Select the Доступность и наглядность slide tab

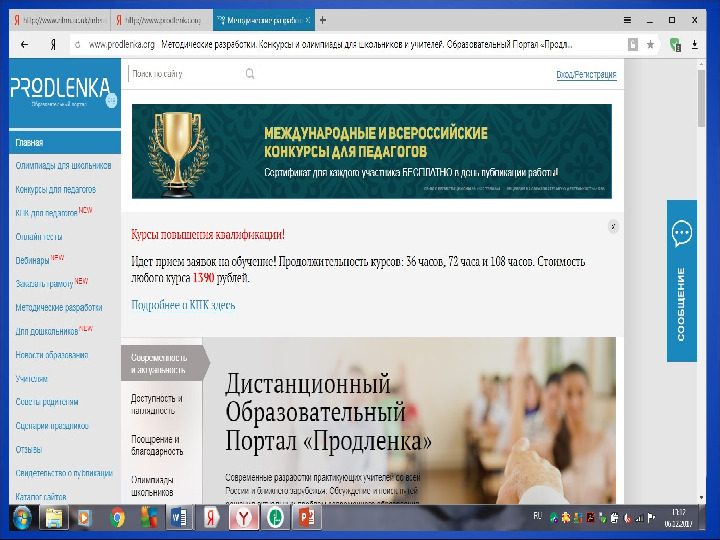pyautogui.click(x=157, y=405)
